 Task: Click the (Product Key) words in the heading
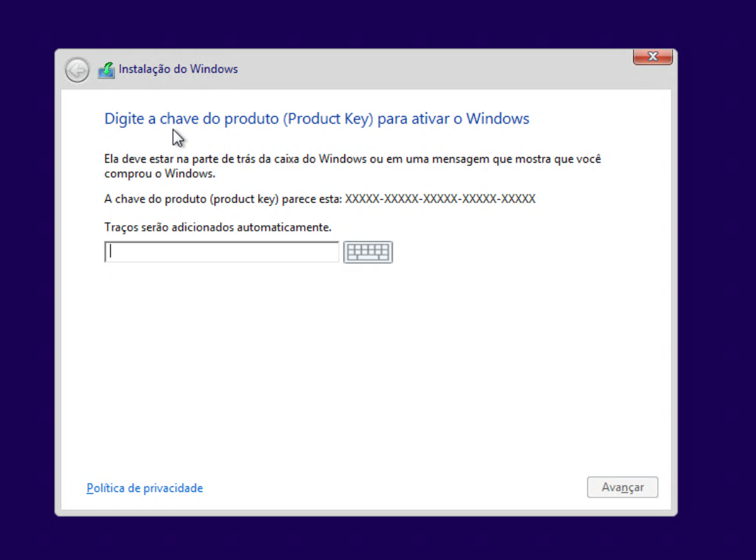tap(328, 119)
